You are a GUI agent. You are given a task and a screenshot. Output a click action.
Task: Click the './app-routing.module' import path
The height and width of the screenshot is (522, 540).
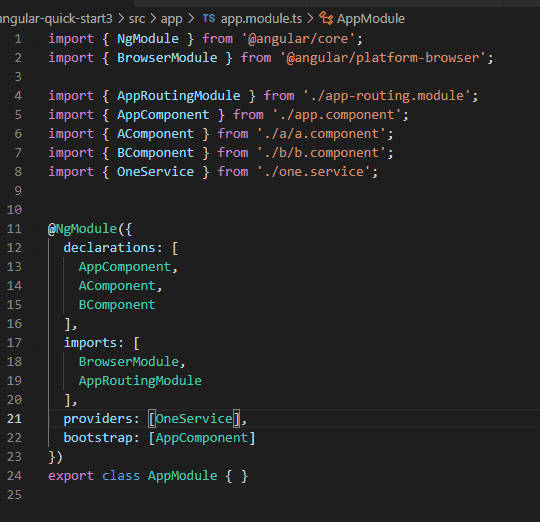[x=386, y=96]
